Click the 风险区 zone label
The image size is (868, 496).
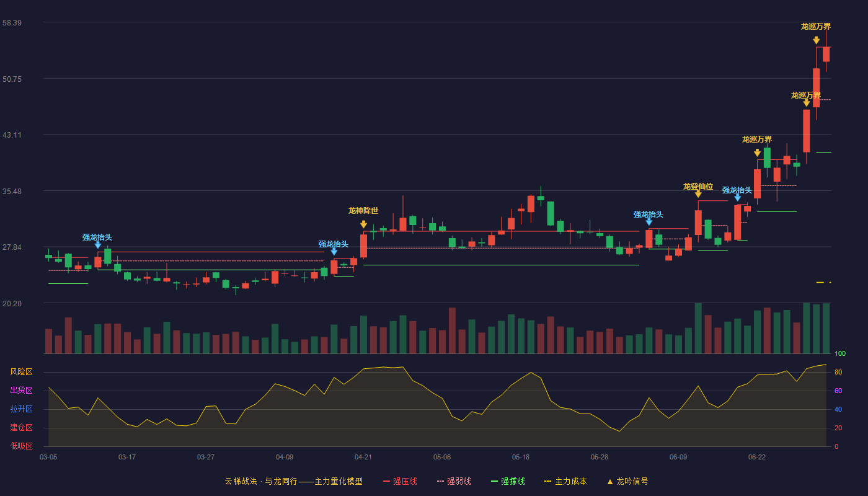[21, 372]
